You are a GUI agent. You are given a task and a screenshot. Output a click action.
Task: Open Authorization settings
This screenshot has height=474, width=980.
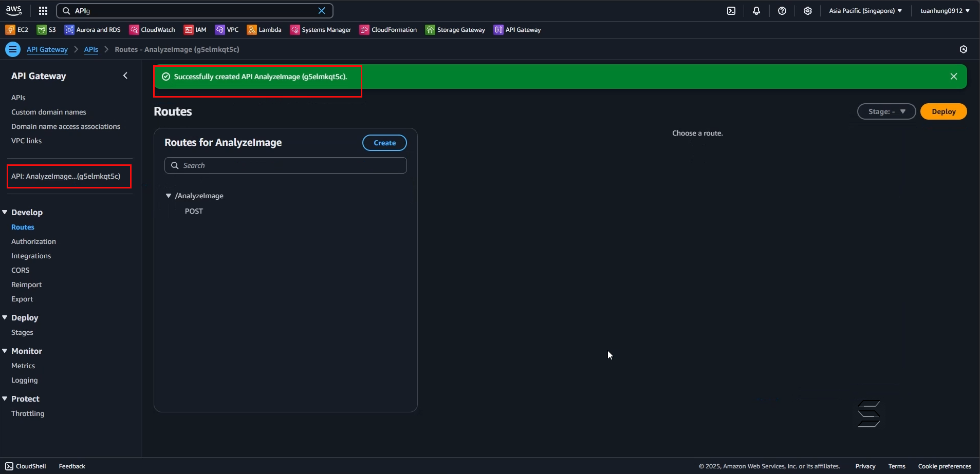pos(34,241)
